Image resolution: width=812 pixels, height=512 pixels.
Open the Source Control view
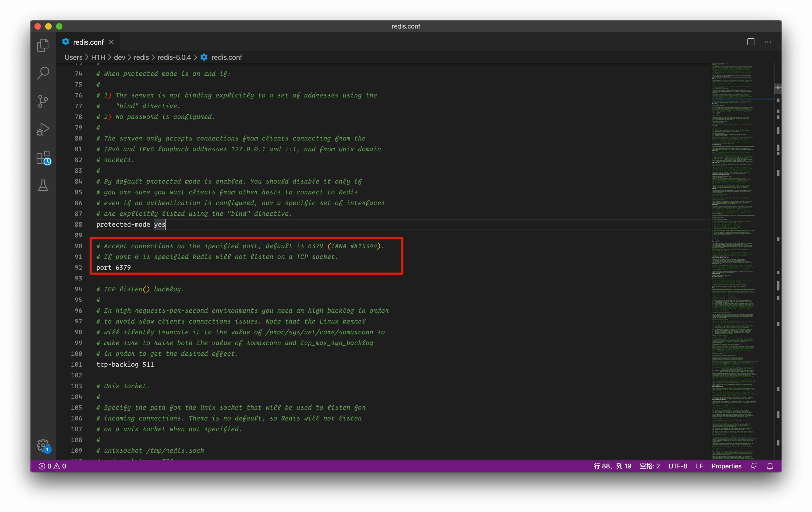pos(43,101)
